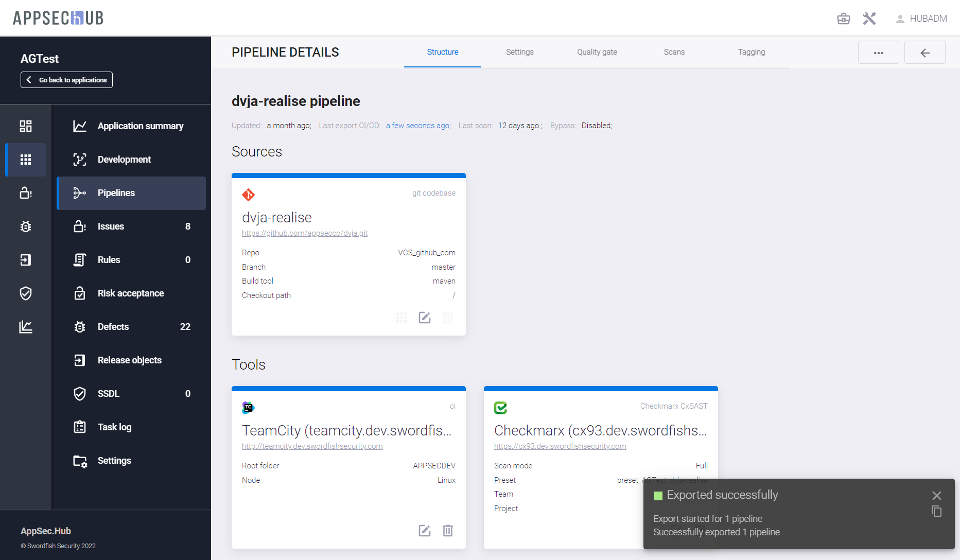Delete the TeamCity tool card

click(x=447, y=531)
